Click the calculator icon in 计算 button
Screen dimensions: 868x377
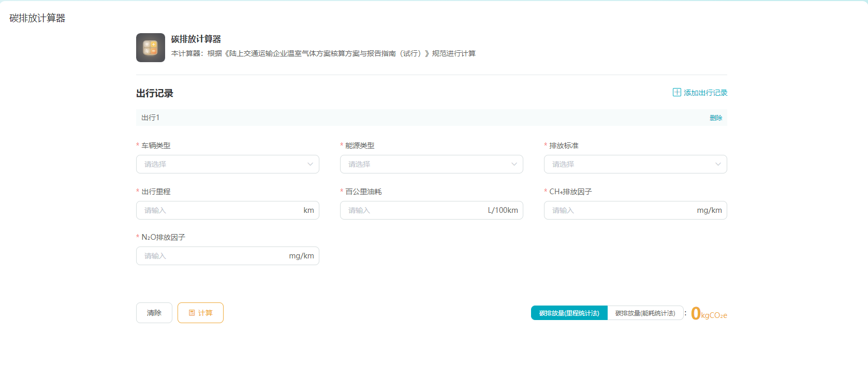coord(192,313)
